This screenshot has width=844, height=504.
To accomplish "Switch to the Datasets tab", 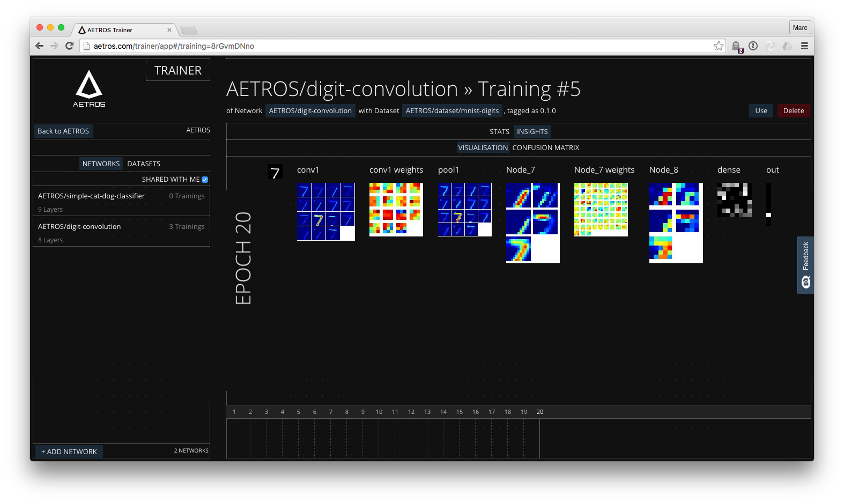I will pos(144,164).
